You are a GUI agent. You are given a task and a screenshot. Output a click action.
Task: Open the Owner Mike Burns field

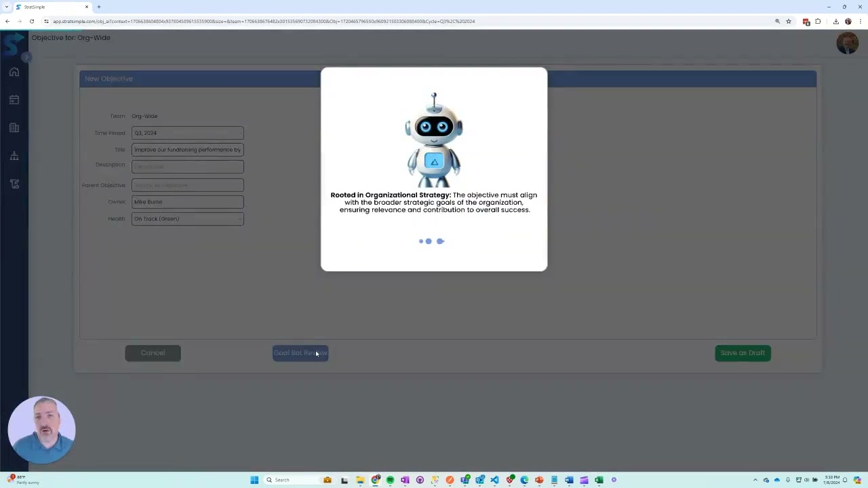point(187,201)
